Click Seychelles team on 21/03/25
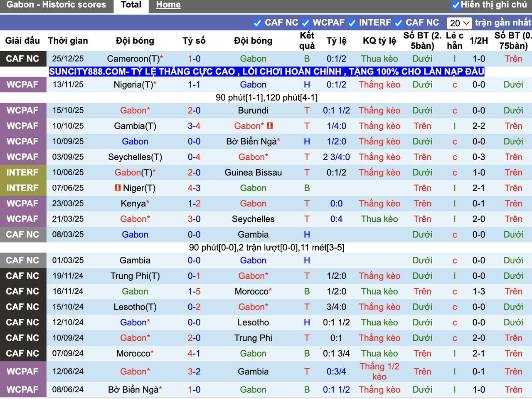 pyautogui.click(x=253, y=219)
